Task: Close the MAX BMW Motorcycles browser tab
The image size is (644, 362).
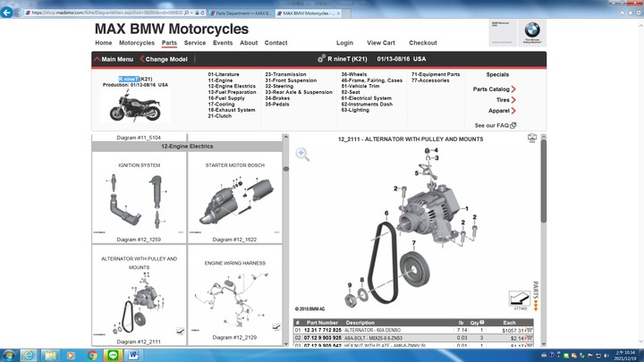Action: (x=338, y=13)
